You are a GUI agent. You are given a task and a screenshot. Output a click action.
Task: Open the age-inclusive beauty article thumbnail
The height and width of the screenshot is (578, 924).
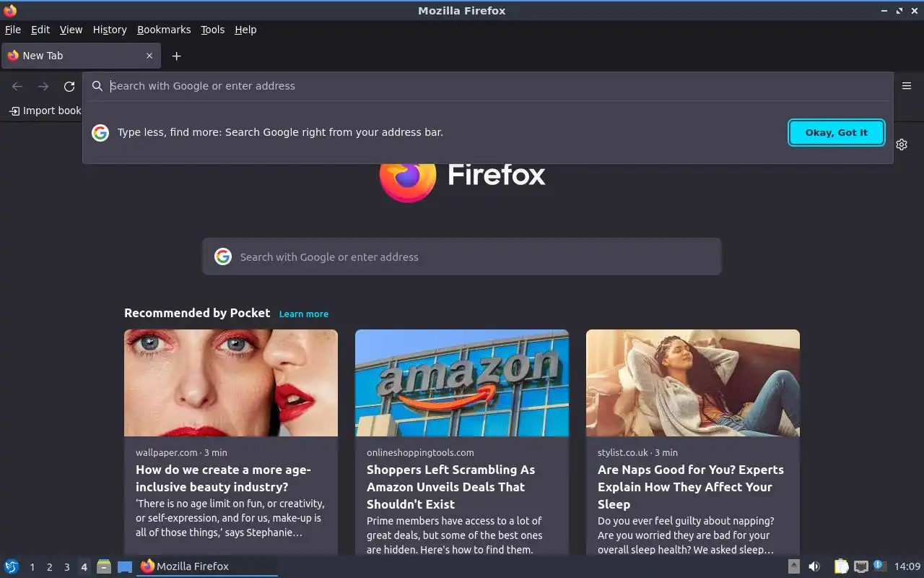[231, 383]
